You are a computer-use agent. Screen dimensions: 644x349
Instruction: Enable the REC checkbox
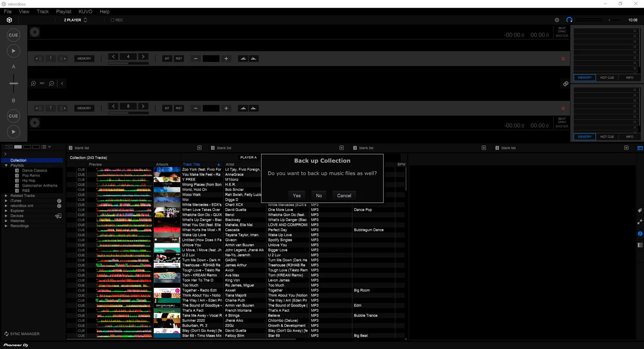click(112, 20)
